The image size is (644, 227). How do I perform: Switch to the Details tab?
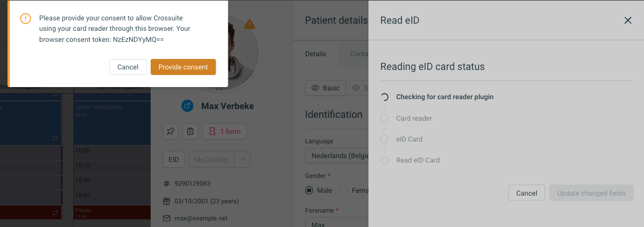pyautogui.click(x=316, y=54)
